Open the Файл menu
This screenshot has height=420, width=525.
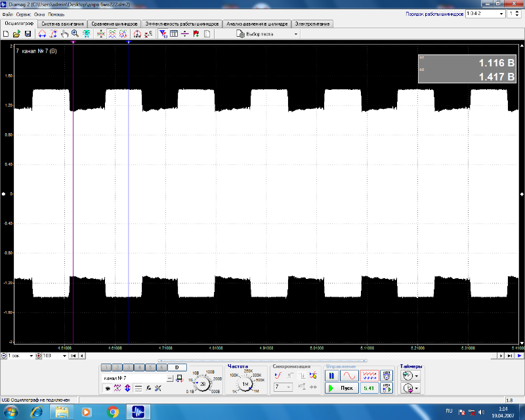click(7, 14)
